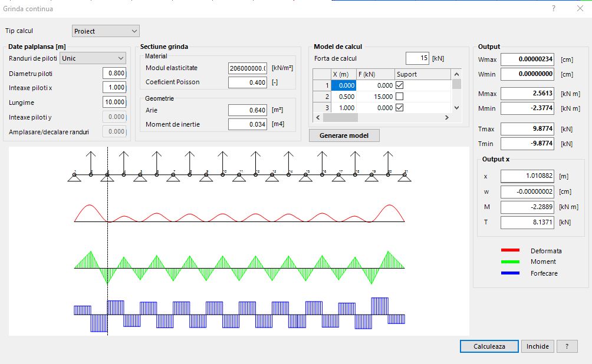592x364 pixels.
Task: Click the table's scroll left arrow
Action: [x=318, y=118]
